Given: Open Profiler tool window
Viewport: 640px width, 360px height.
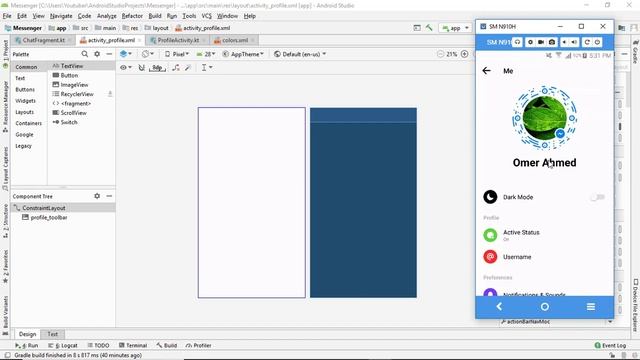Looking at the screenshot, I should click(198, 345).
